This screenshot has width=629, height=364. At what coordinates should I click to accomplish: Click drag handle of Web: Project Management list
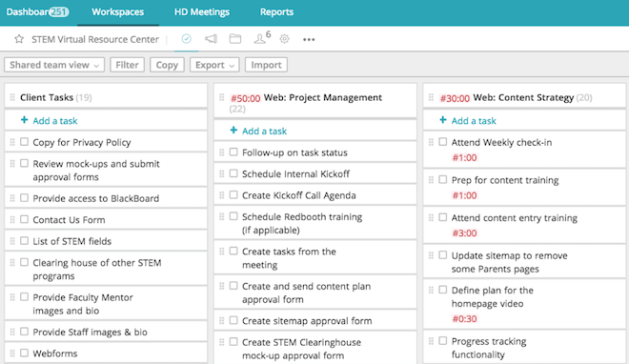(x=222, y=97)
